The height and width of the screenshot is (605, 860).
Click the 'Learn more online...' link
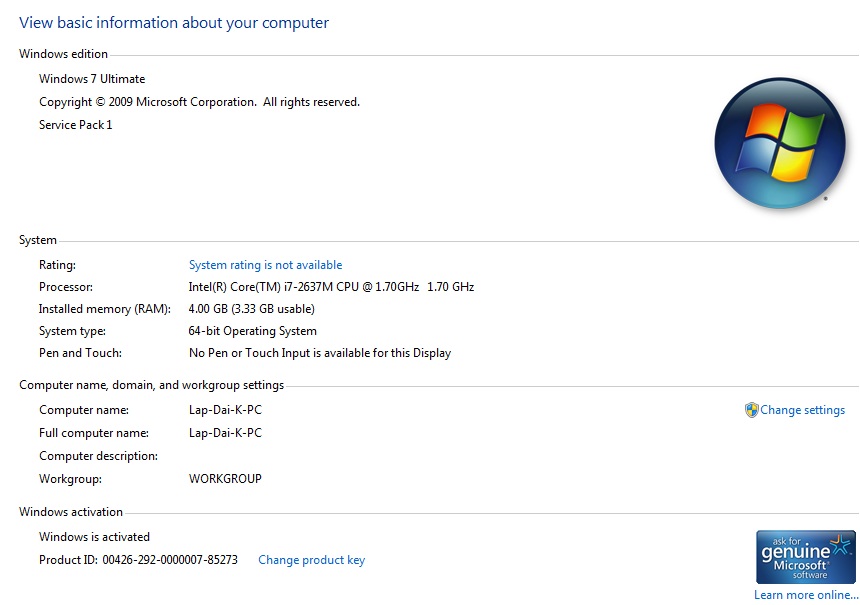(x=806, y=595)
